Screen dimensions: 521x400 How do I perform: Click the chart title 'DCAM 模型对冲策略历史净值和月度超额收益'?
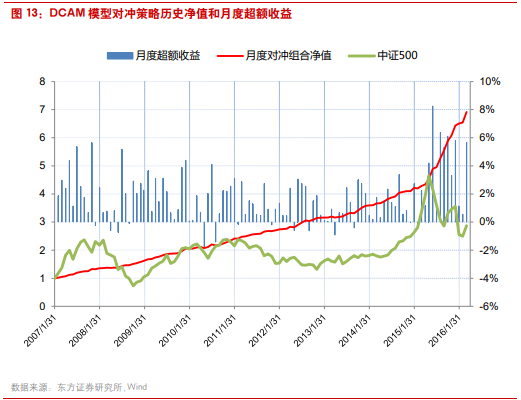tap(171, 14)
